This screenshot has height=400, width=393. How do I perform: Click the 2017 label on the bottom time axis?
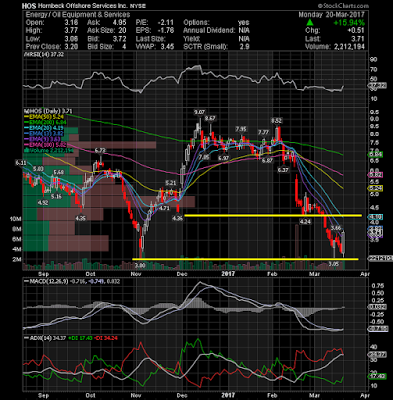click(228, 396)
